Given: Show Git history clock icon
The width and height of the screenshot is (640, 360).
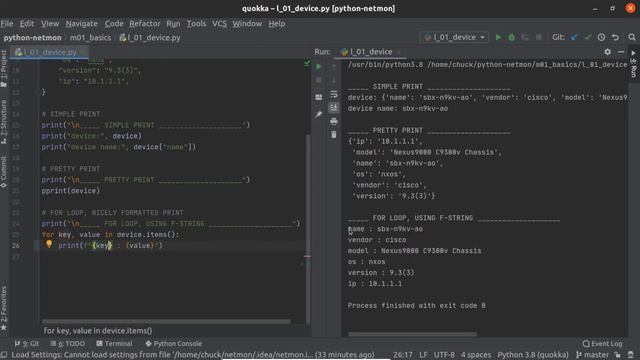Looking at the screenshot, I should [x=601, y=37].
